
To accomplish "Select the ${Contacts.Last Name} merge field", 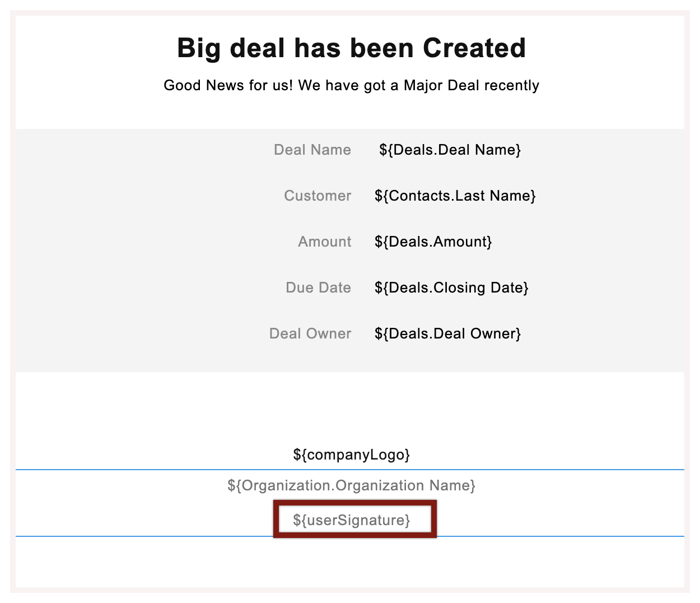I will (x=455, y=196).
